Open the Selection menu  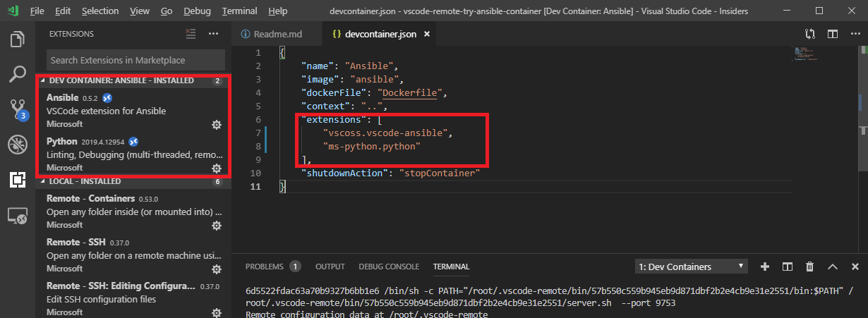pyautogui.click(x=100, y=11)
